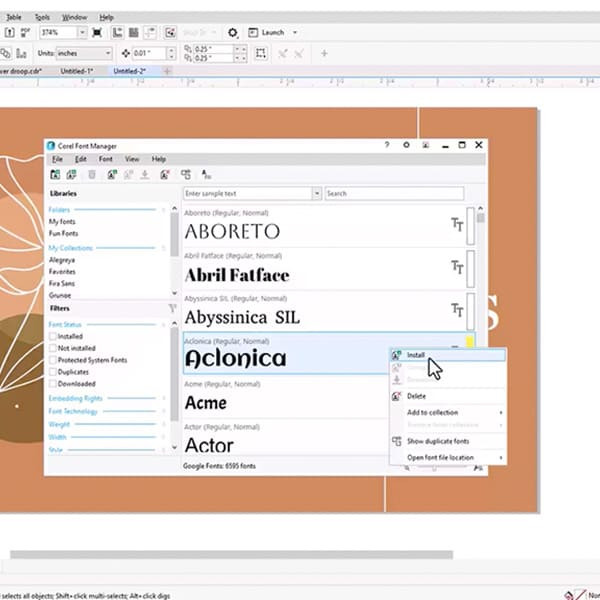Select My fonts folder in Libraries
This screenshot has height=600, width=600.
pyautogui.click(x=62, y=222)
